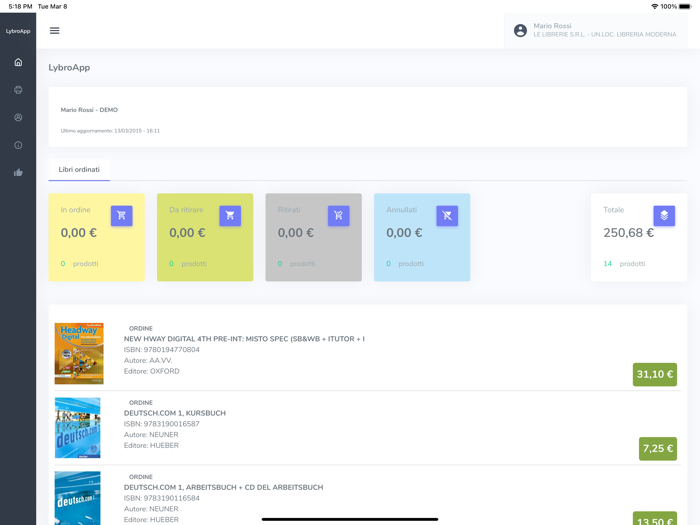700x525 pixels.
Task: Open the Mario Rossi account menu
Action: click(596, 30)
